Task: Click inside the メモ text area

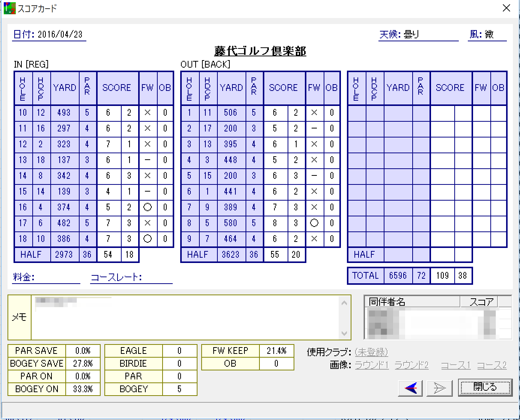Action: 185,317
